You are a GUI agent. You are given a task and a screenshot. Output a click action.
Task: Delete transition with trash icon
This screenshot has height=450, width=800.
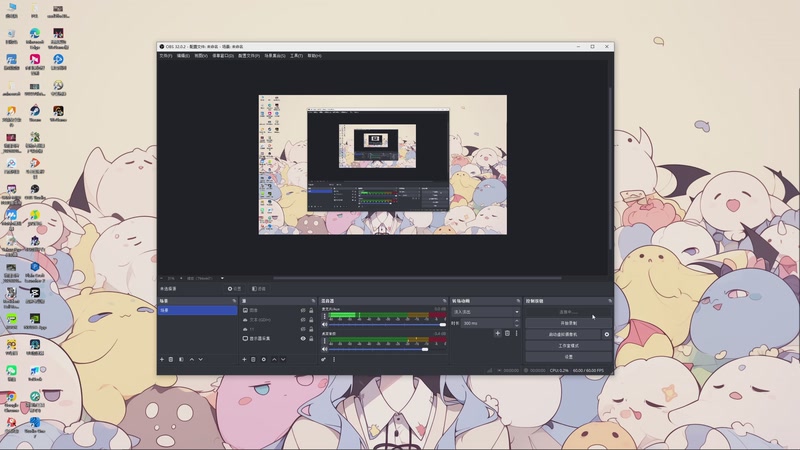click(x=507, y=333)
